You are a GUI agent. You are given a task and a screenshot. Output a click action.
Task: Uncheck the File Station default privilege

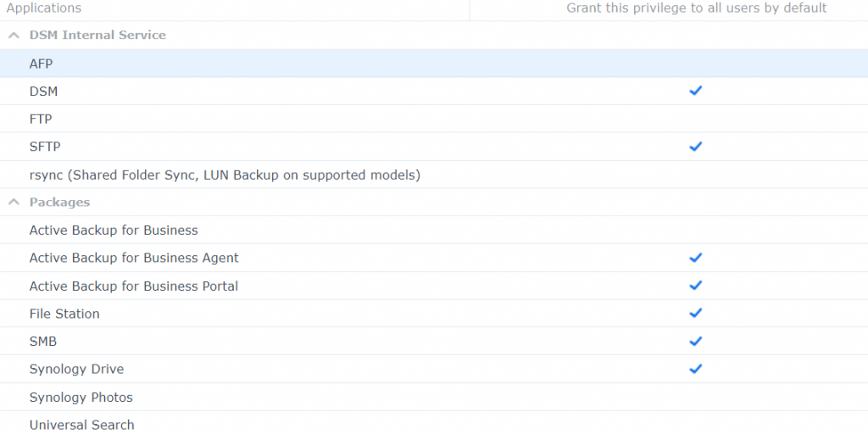(x=696, y=314)
